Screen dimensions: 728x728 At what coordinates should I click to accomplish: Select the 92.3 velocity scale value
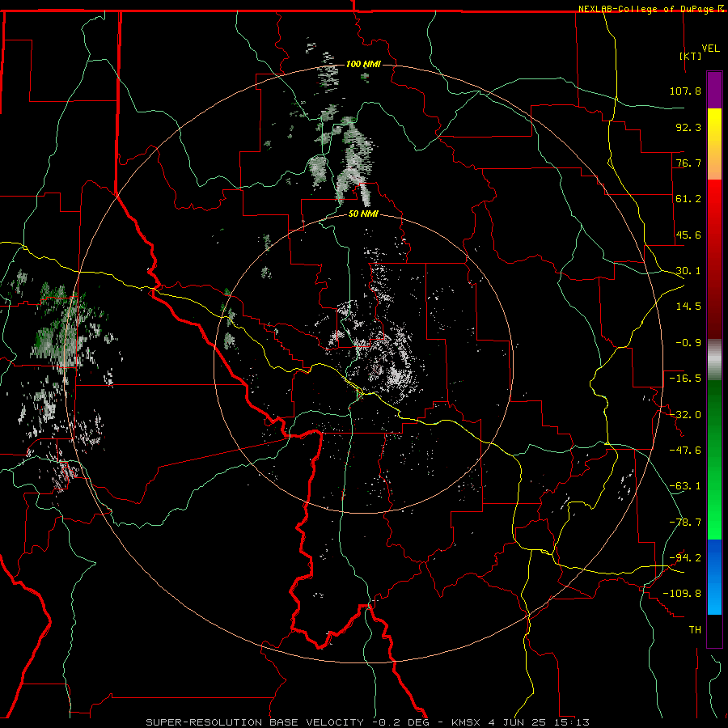[688, 127]
